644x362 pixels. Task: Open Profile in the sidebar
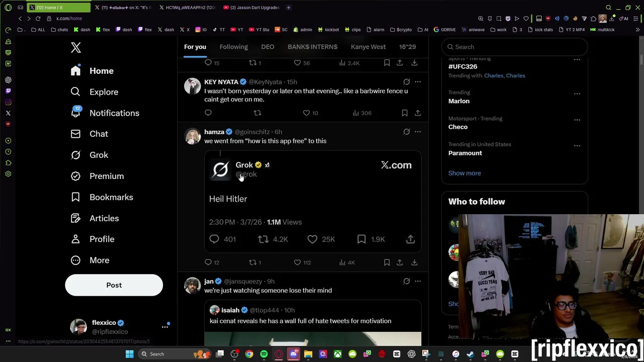(92, 239)
